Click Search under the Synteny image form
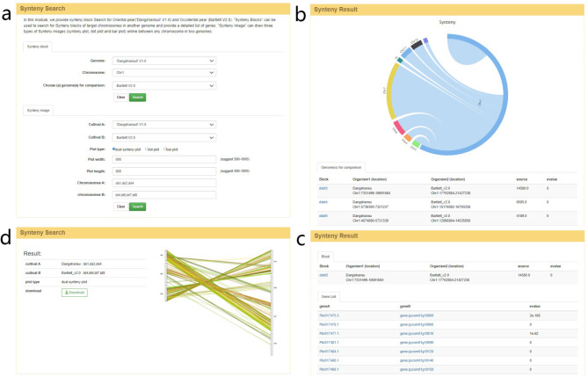 click(x=138, y=207)
